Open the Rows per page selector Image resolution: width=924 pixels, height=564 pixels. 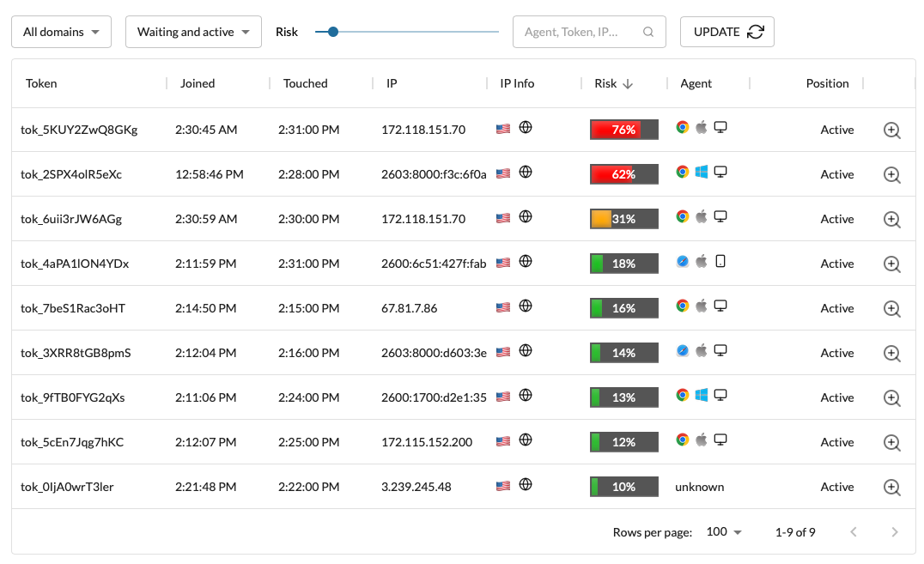click(724, 531)
